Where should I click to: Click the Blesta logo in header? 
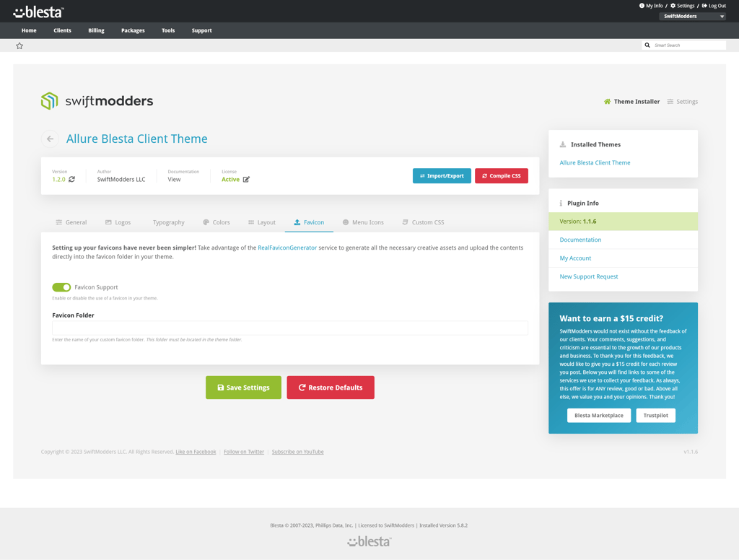[x=39, y=12]
